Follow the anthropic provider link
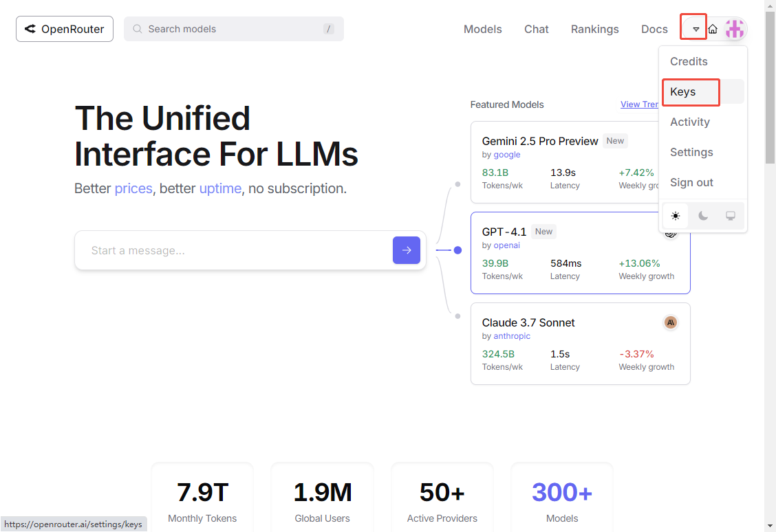776x532 pixels. click(x=512, y=336)
